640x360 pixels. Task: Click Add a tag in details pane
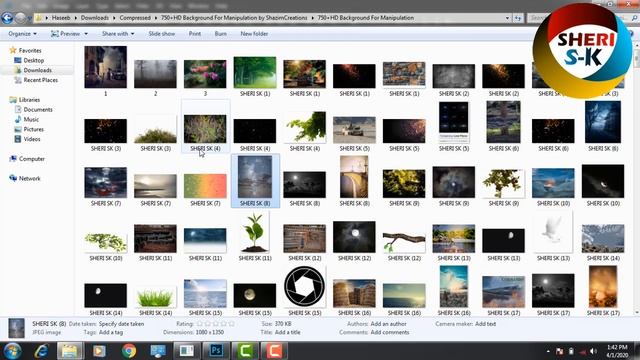pyautogui.click(x=111, y=332)
